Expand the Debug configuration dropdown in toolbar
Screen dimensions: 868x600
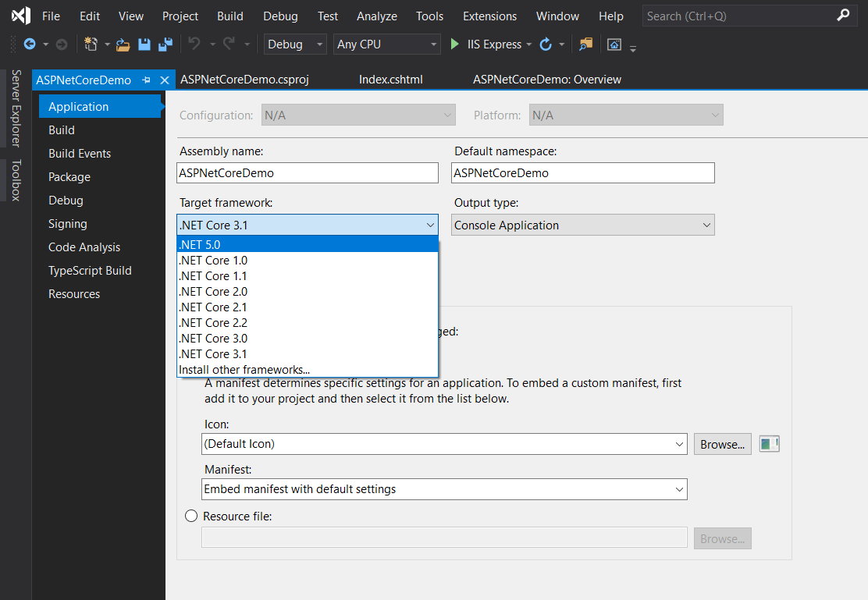(295, 44)
